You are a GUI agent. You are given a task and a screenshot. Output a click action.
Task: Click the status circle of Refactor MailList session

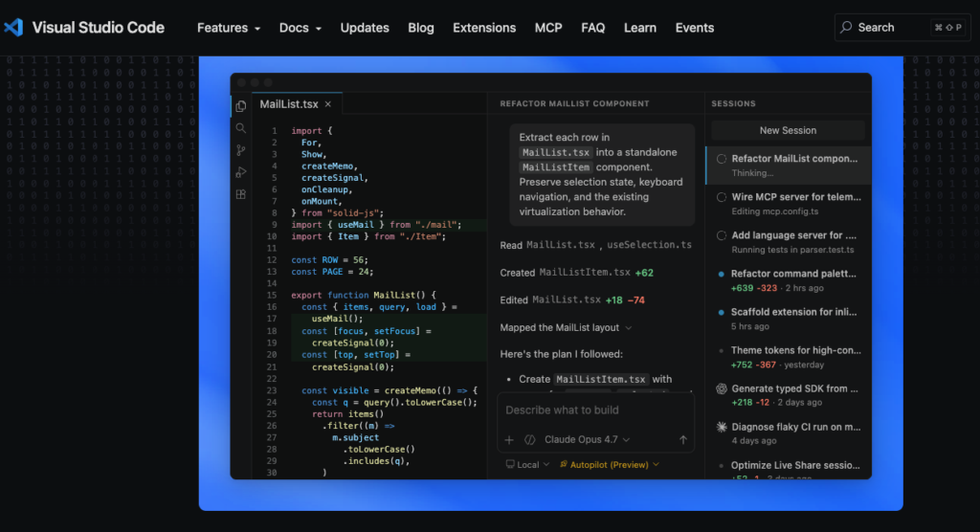722,159
